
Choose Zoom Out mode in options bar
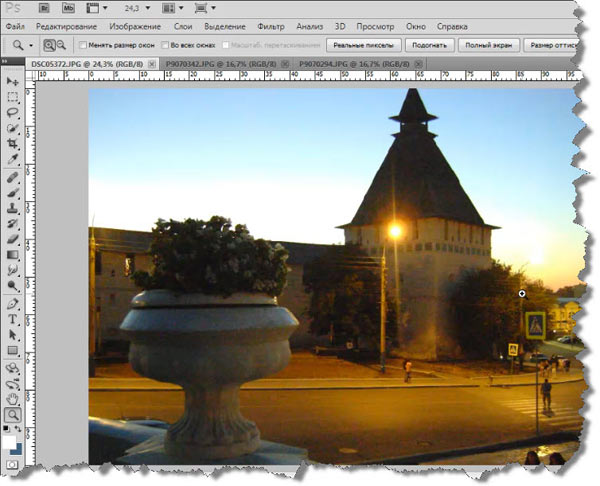pos(61,45)
